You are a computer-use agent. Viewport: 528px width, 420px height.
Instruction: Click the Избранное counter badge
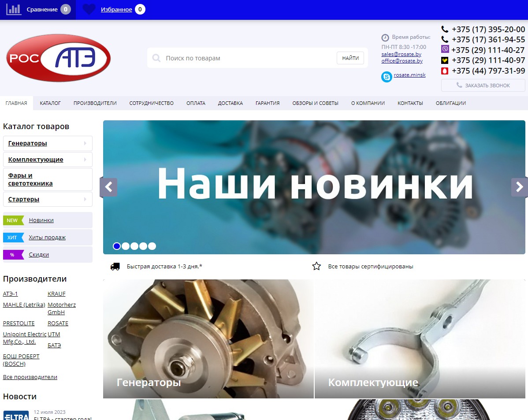click(140, 9)
